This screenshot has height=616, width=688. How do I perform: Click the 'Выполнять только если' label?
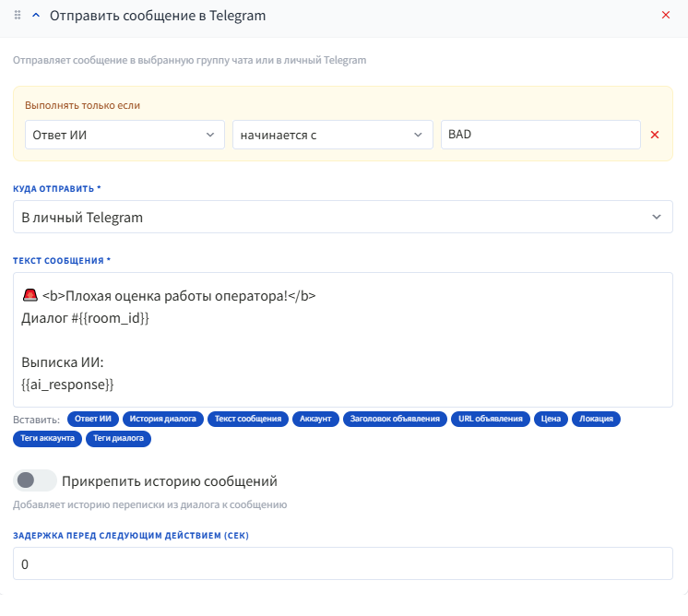coord(82,105)
